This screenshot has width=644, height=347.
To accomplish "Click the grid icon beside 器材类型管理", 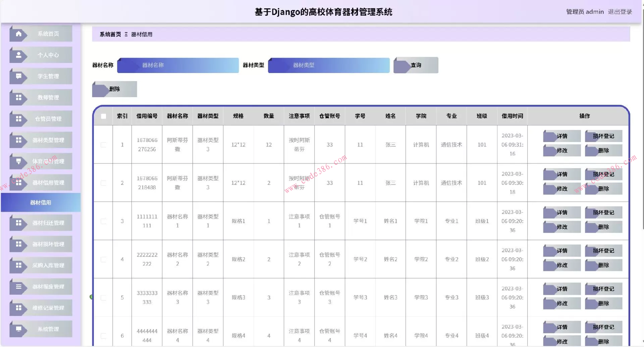I will 18,140.
